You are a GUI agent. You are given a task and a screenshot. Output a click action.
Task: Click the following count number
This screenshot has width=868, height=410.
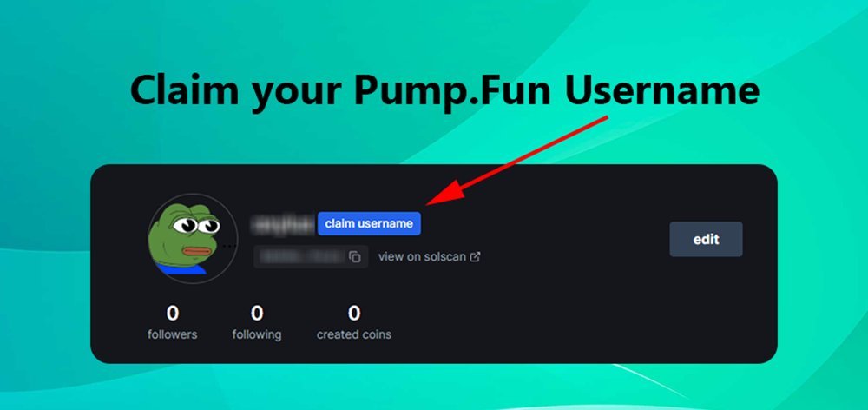click(256, 314)
